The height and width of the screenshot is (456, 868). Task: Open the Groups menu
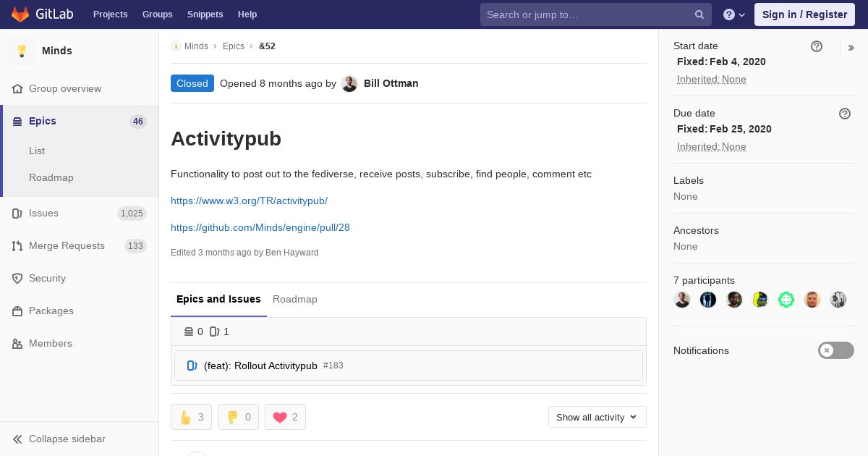click(x=157, y=14)
